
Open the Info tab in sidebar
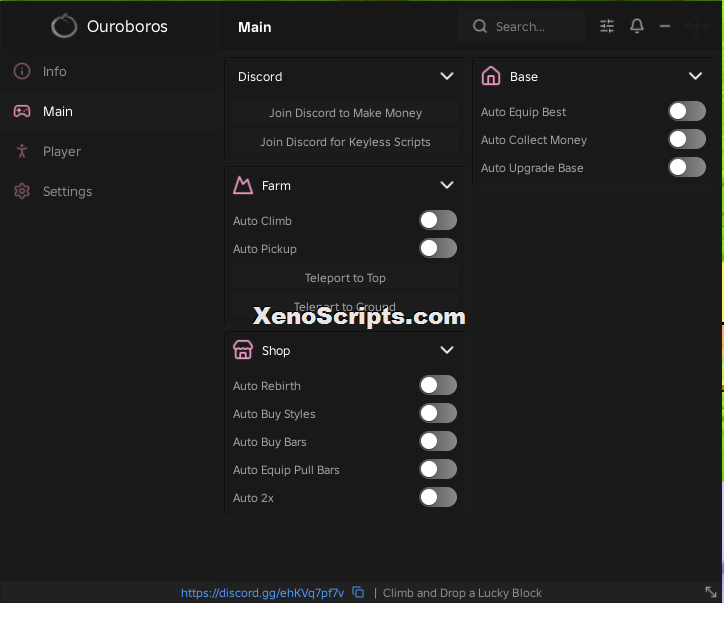109,71
